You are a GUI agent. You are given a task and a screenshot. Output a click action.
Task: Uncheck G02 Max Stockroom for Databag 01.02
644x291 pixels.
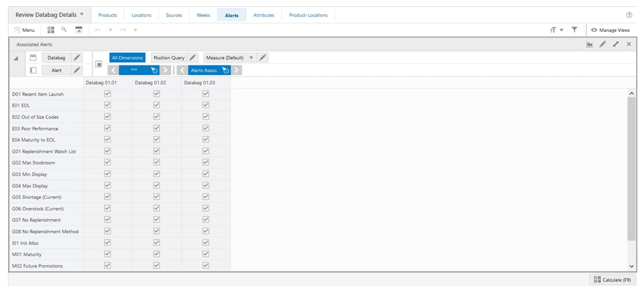coord(156,162)
